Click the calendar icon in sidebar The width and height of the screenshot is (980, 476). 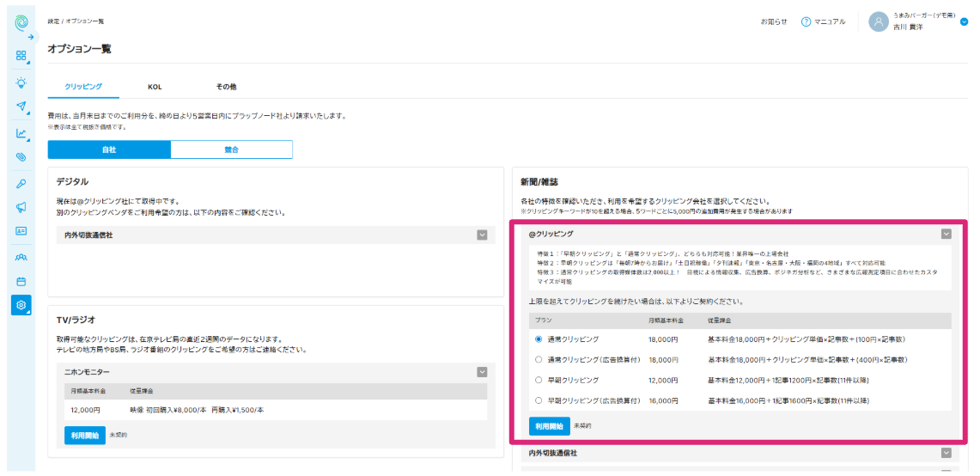[21, 281]
